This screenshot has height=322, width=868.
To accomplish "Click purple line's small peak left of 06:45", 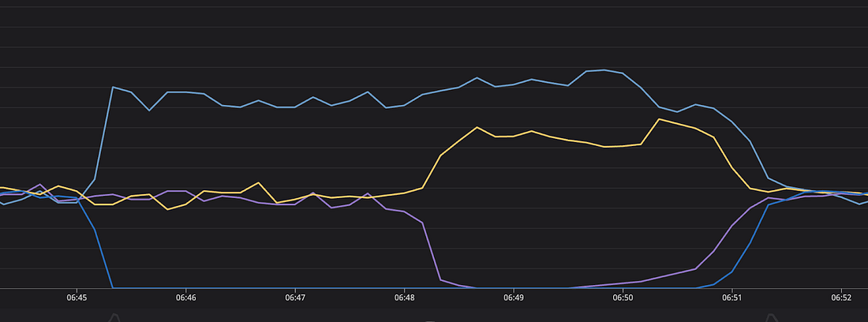I will coord(40,184).
